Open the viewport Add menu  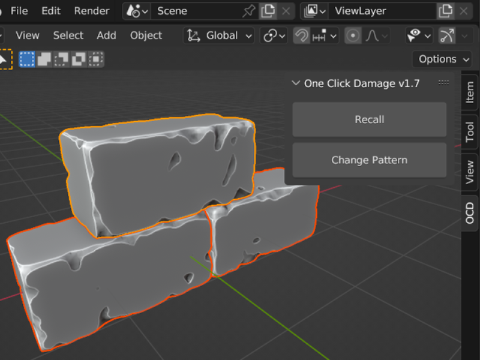(106, 35)
